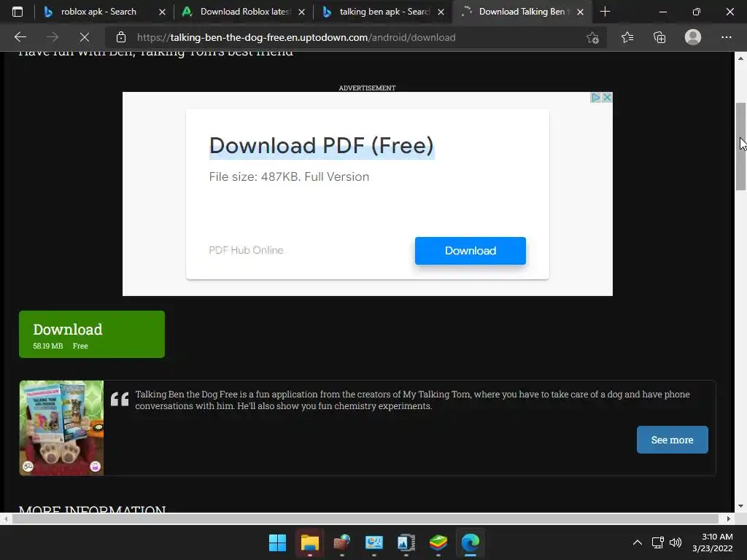The image size is (747, 560).
Task: Click the Download PDF (Free) ad headline
Action: (322, 146)
